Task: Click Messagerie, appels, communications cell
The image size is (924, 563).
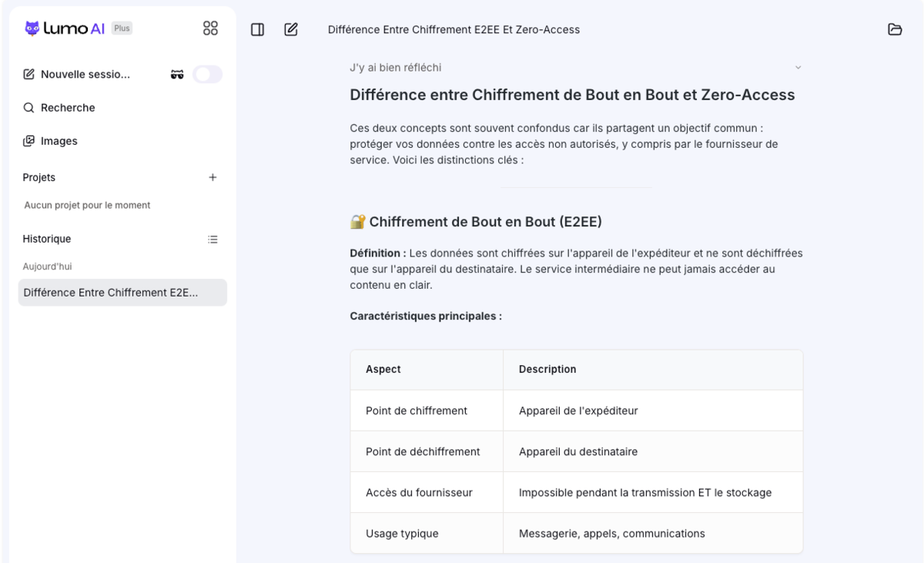Action: [x=653, y=533]
